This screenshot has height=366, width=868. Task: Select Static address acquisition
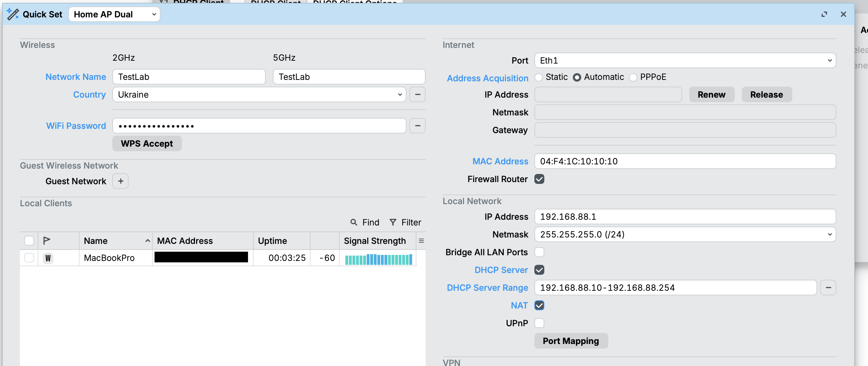539,77
